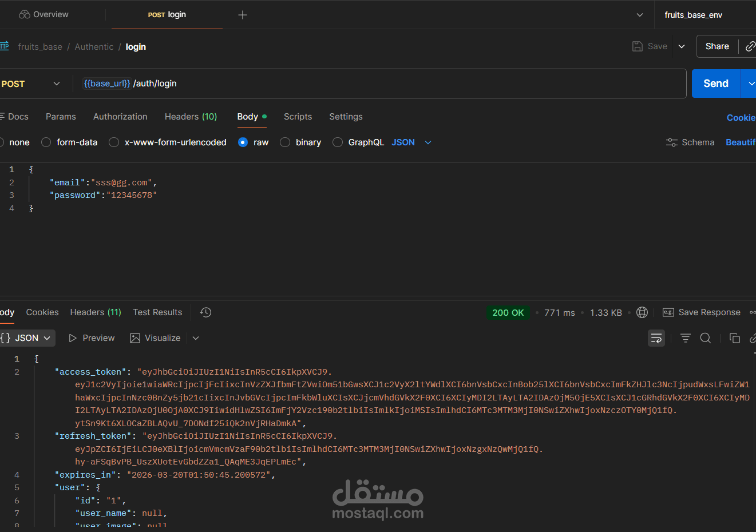Switch body type to GraphQL
The image size is (756, 532).
pyautogui.click(x=338, y=142)
